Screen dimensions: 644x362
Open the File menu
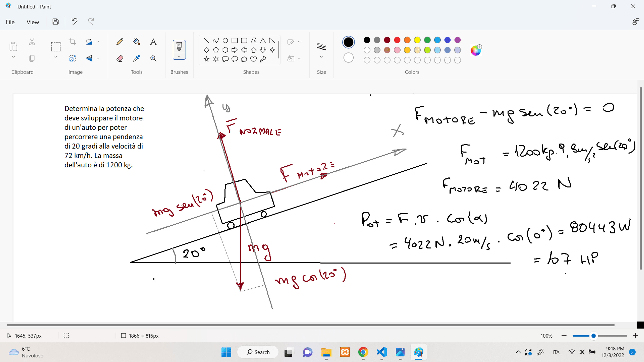(x=10, y=22)
